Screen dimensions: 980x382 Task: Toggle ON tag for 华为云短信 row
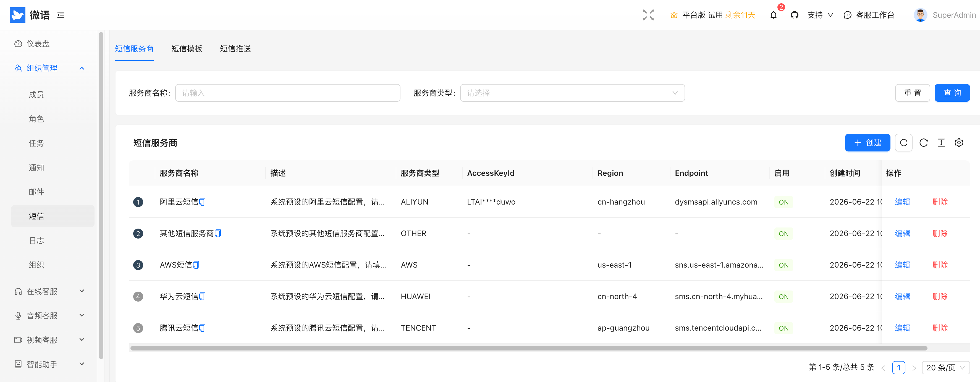783,297
